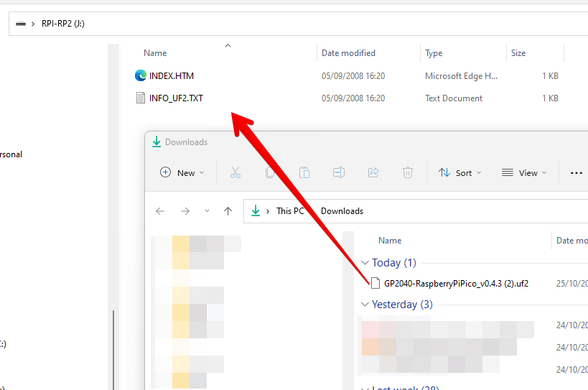The width and height of the screenshot is (588, 390).
Task: Collapse the Today (1) group
Action: coord(365,262)
